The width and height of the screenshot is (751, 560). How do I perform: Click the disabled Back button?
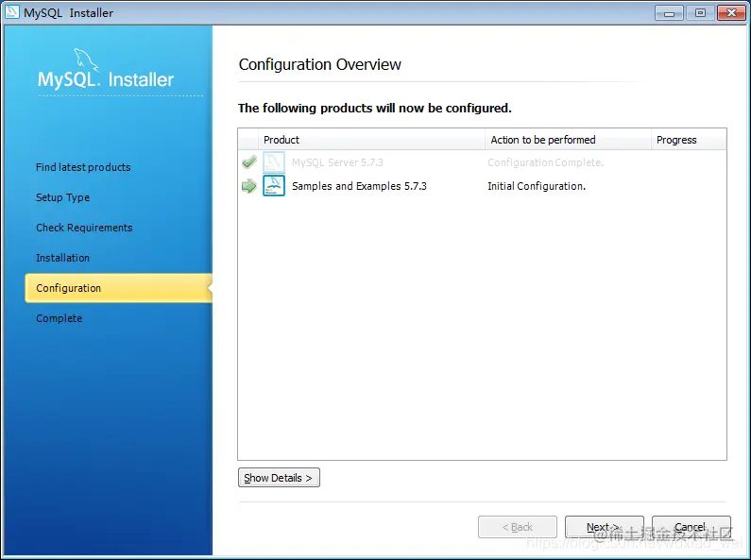[x=518, y=527]
